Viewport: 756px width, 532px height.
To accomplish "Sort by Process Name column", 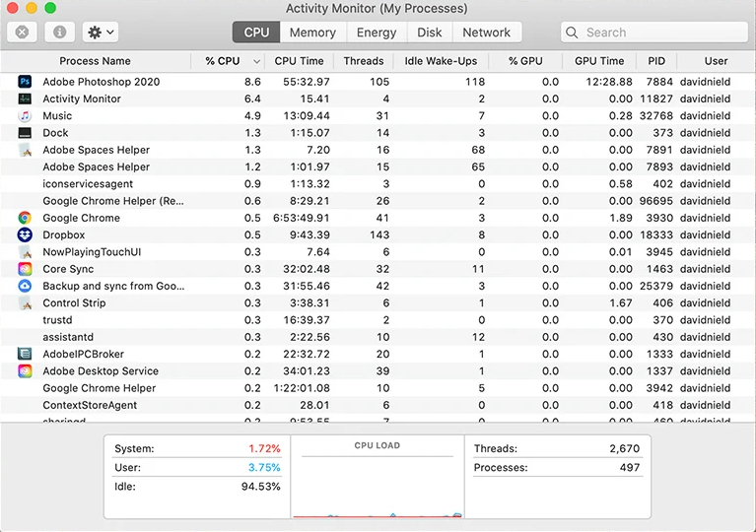I will click(95, 61).
